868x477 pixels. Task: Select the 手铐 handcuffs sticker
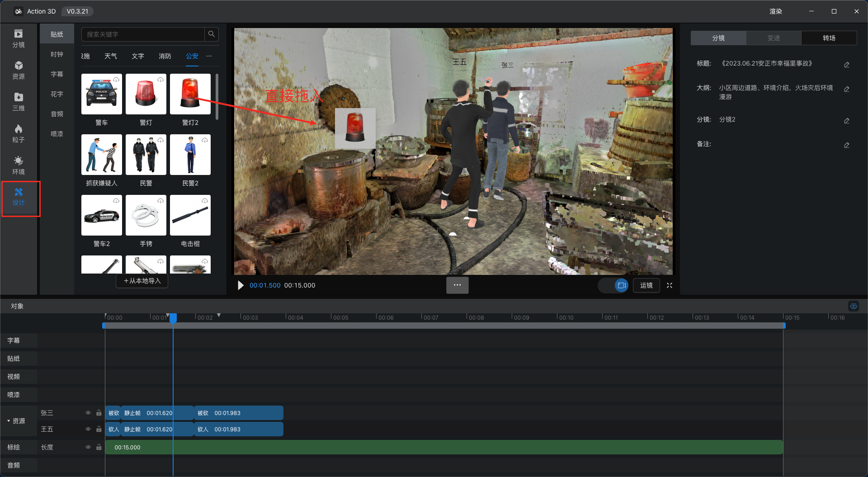coord(146,215)
